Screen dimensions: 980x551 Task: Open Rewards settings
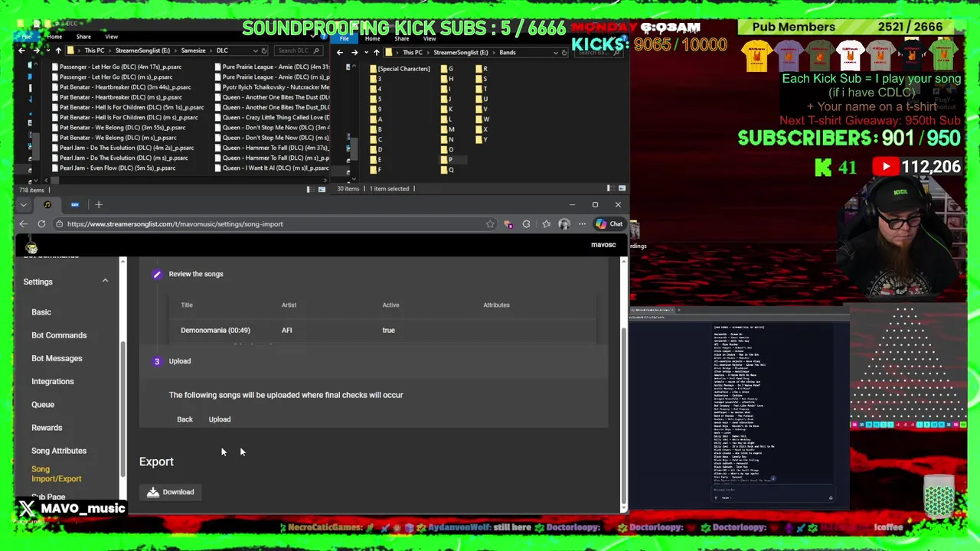pyautogui.click(x=47, y=428)
